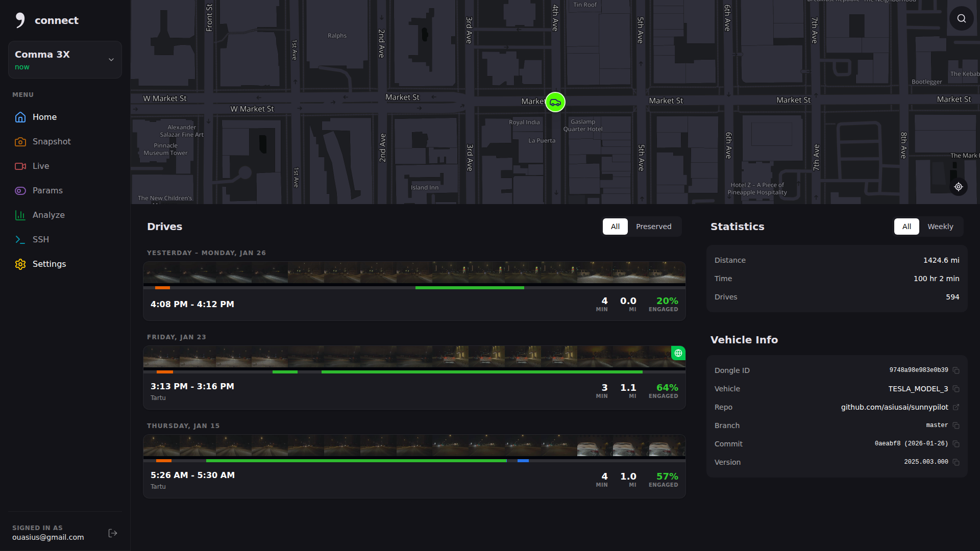
Task: Go to Analyze page
Action: pyautogui.click(x=48, y=215)
